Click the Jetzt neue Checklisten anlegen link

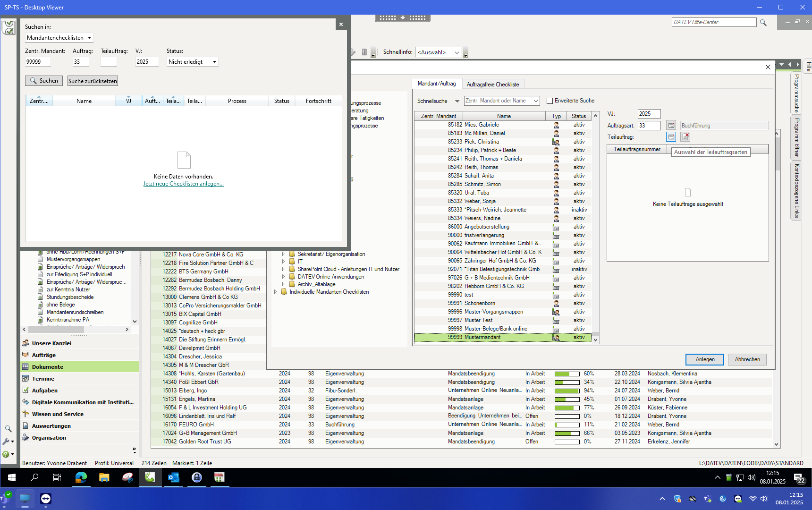coord(183,184)
